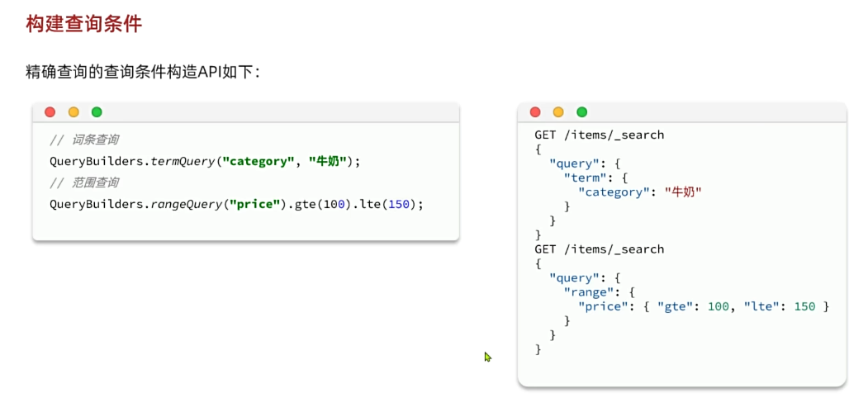
Task: Click the comment // 范围查询
Action: pyautogui.click(x=83, y=182)
